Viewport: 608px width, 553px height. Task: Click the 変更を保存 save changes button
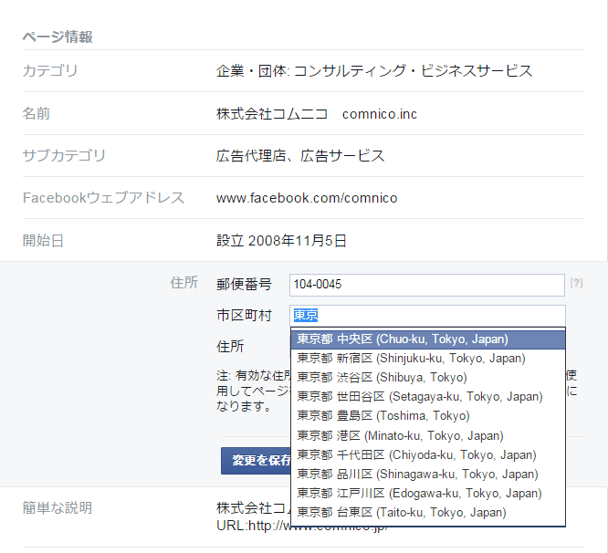[x=256, y=460]
